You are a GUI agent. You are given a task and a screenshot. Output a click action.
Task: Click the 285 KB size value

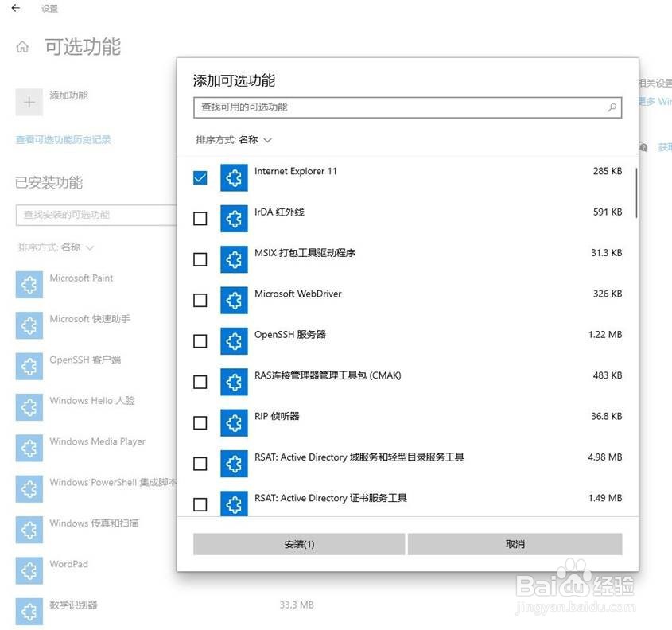pos(608,171)
